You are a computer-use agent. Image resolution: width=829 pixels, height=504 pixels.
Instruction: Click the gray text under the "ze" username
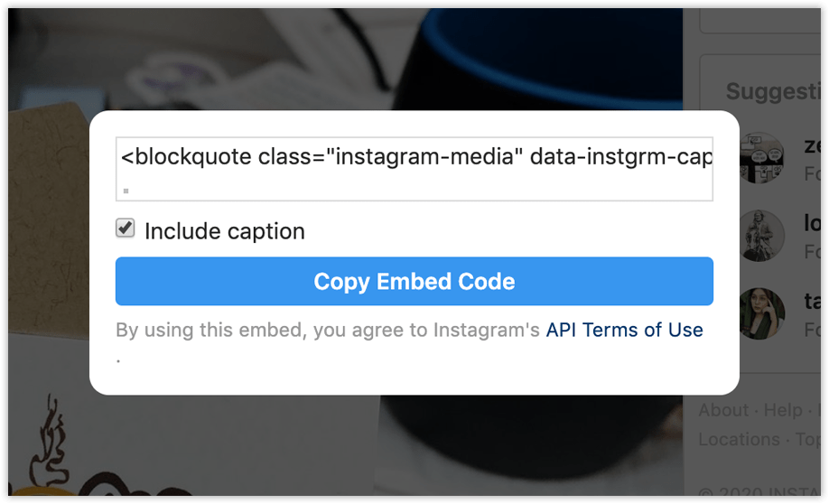[812, 173]
